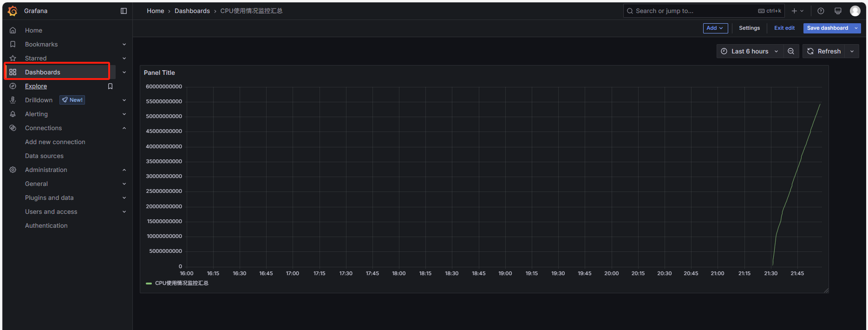Click the Grafana logo icon

[x=13, y=11]
